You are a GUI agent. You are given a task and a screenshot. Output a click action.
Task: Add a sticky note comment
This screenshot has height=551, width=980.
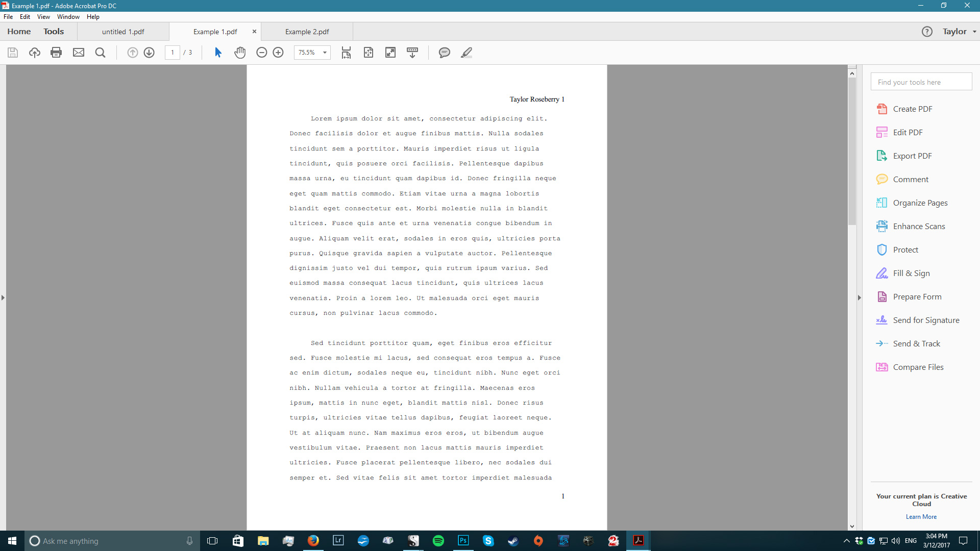click(x=445, y=53)
